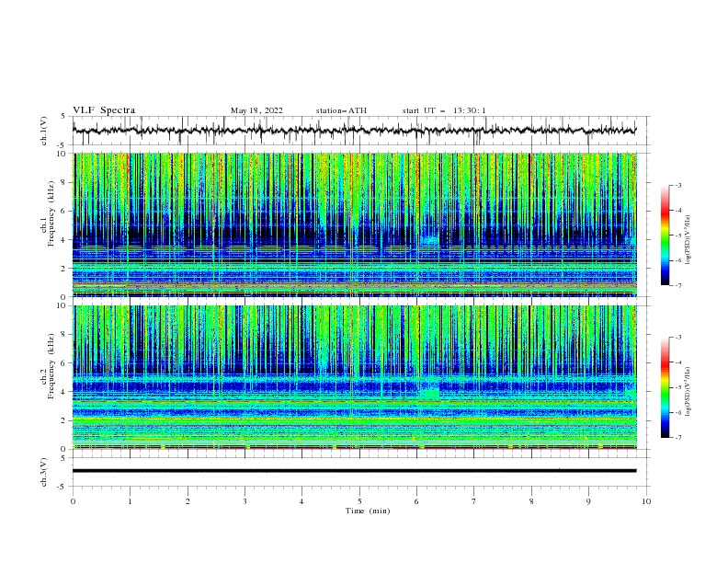The width and height of the screenshot is (728, 563).
Task: Click the ch.2 log(PSD) colorbar label
Action: 688,391
